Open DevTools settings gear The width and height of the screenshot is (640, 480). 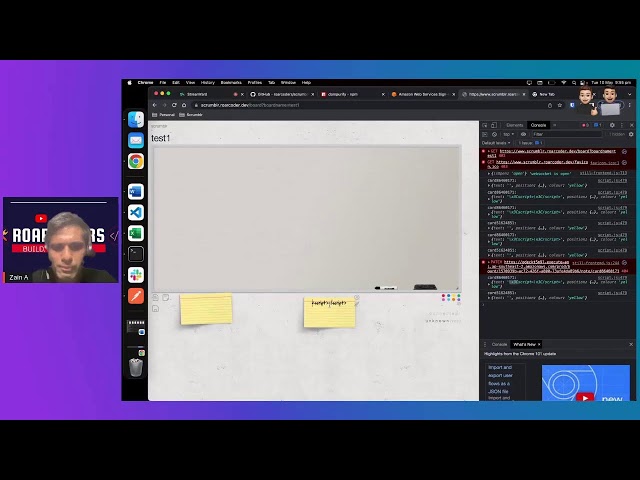coord(612,125)
